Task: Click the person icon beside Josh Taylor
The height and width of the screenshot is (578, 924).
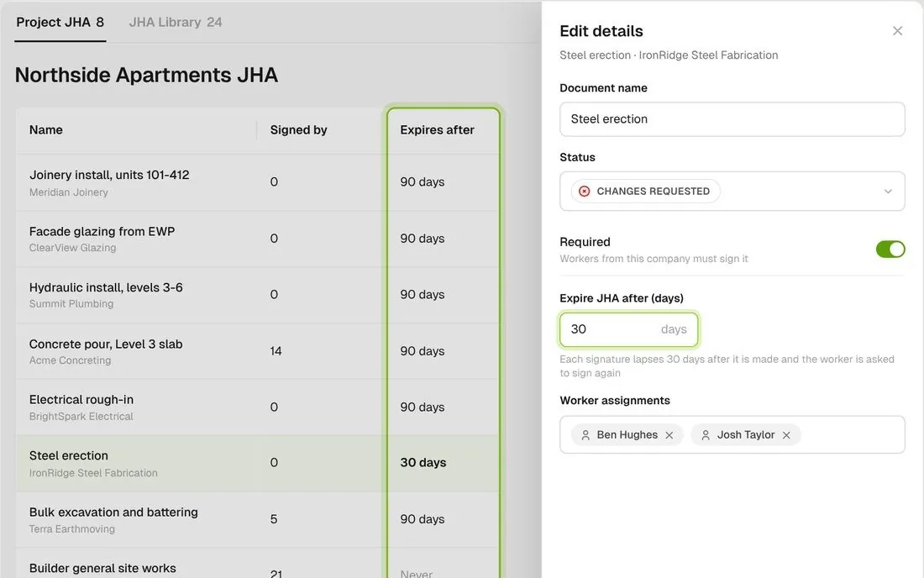Action: tap(706, 435)
